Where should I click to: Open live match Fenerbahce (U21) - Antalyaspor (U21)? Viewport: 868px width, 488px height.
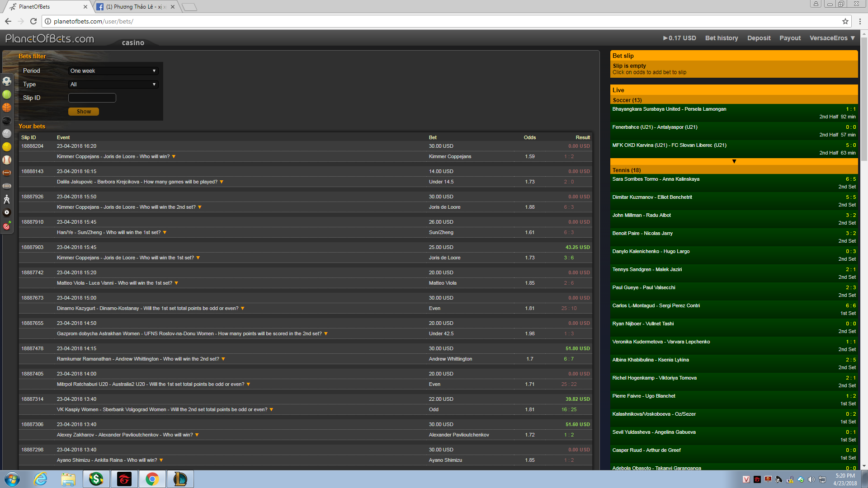(x=734, y=131)
